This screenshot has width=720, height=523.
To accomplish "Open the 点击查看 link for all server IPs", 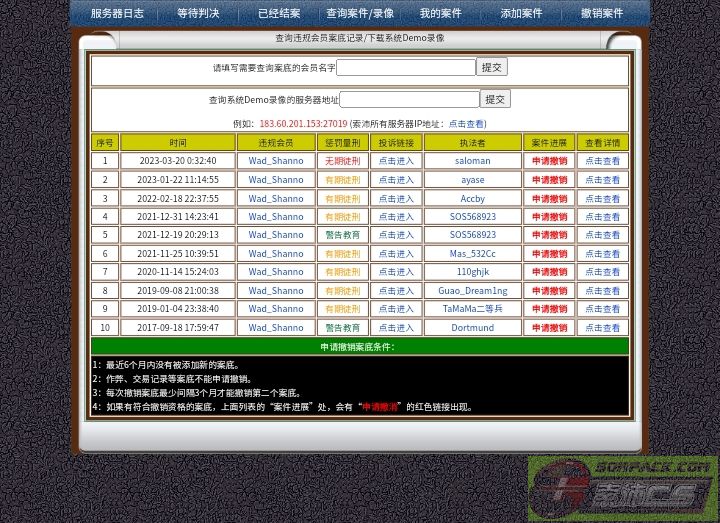I will [x=467, y=124].
